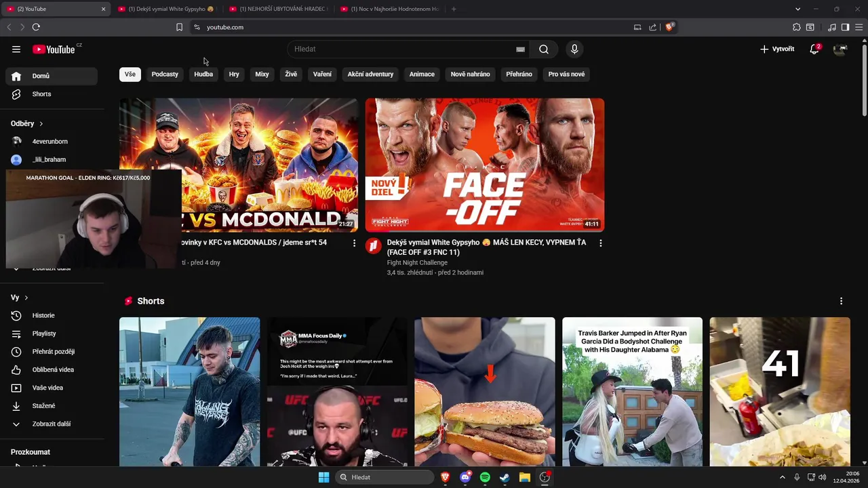
Task: Expand the Vy section chevron
Action: tap(26, 298)
